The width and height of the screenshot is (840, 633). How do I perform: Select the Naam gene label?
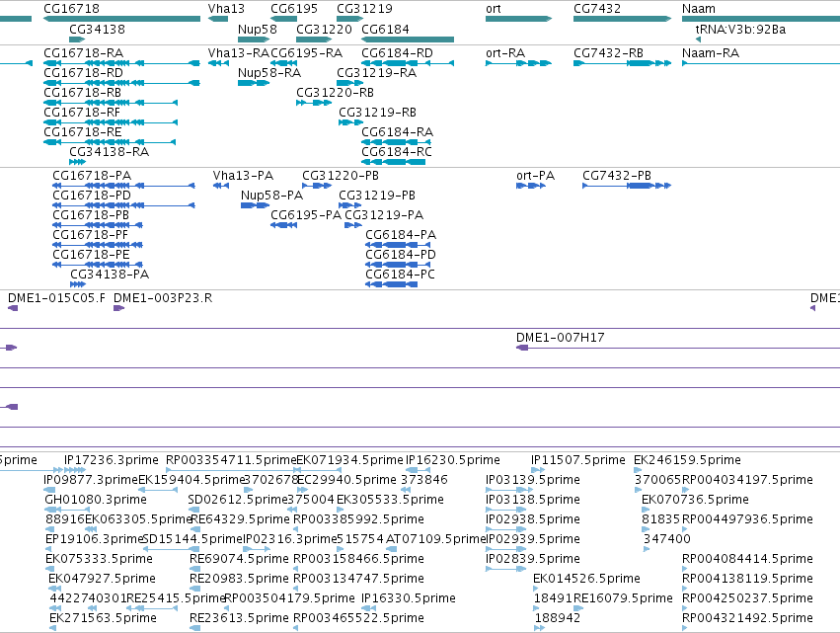[699, 9]
